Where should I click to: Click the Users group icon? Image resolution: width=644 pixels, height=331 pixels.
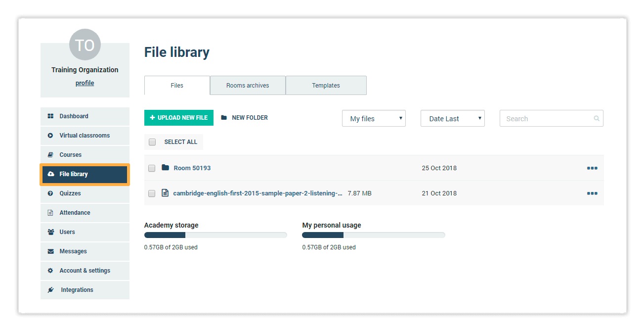[x=51, y=232]
